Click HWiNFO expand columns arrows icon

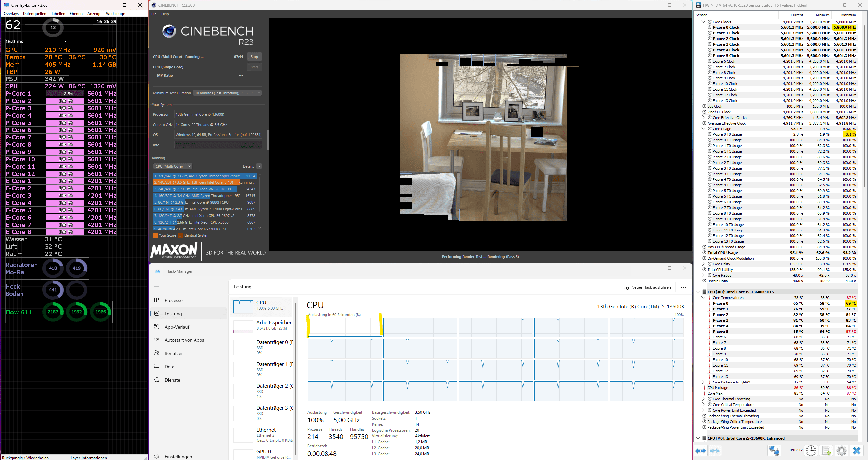click(701, 450)
